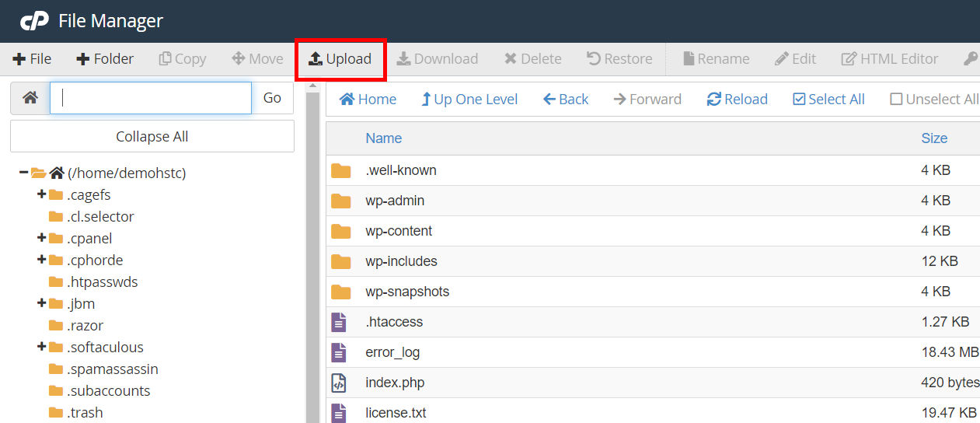Click the wp-includes folder icon
The height and width of the screenshot is (423, 980).
[340, 261]
